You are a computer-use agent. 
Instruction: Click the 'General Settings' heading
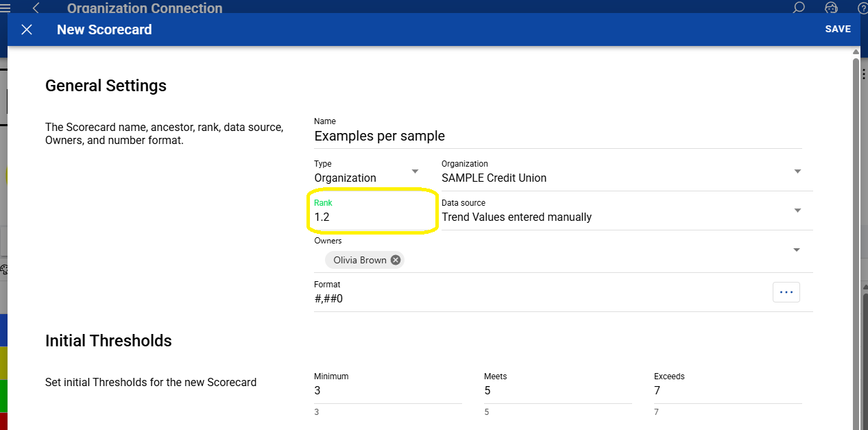[x=106, y=86]
